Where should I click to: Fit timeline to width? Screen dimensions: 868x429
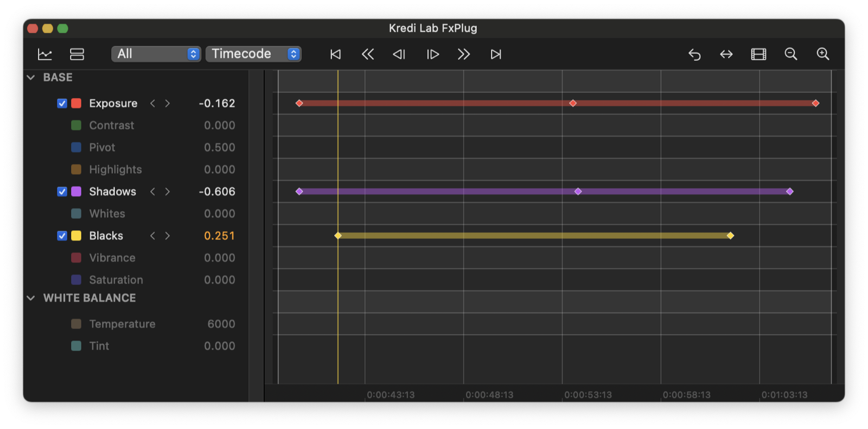(x=726, y=54)
